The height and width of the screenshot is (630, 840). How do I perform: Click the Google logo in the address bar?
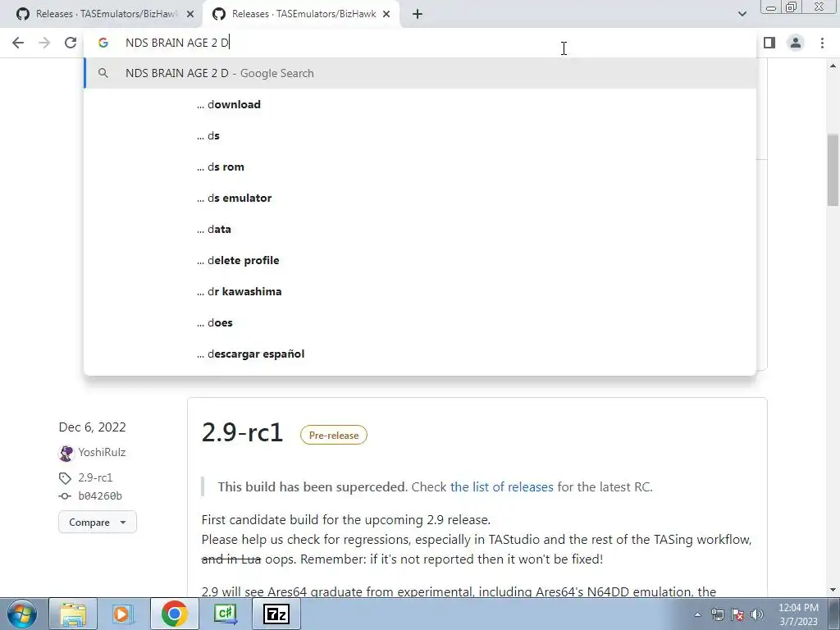103,43
